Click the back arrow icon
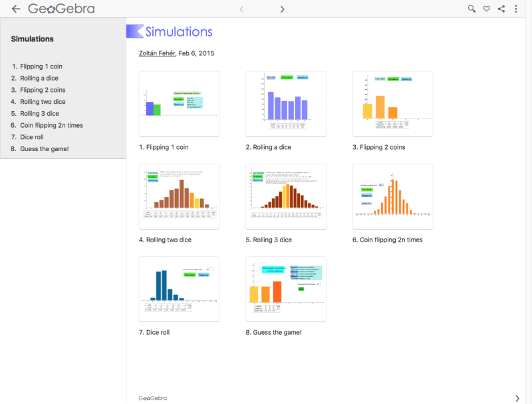This screenshot has height=404, width=532. [16, 9]
